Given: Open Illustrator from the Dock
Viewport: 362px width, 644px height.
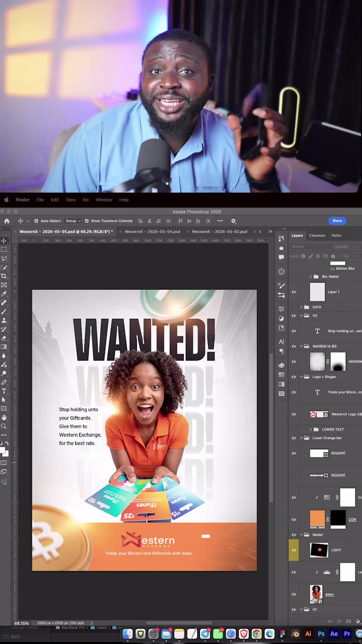Looking at the screenshot, I should tap(308, 634).
